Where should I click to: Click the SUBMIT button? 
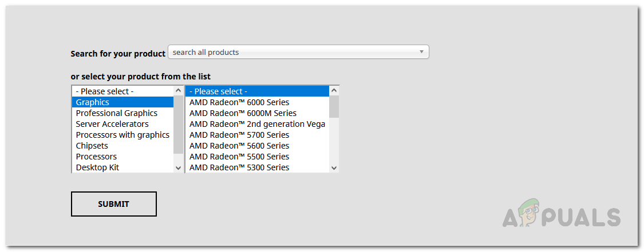coord(113,204)
